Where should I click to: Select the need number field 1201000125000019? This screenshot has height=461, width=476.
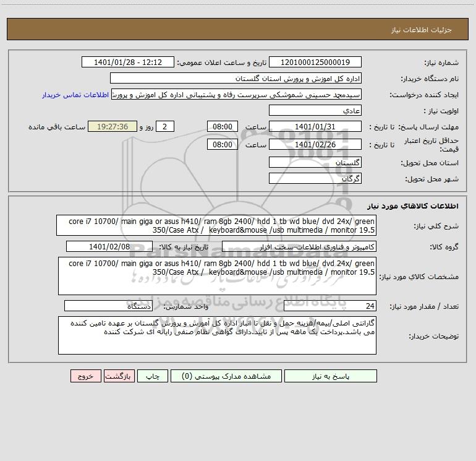(x=315, y=62)
